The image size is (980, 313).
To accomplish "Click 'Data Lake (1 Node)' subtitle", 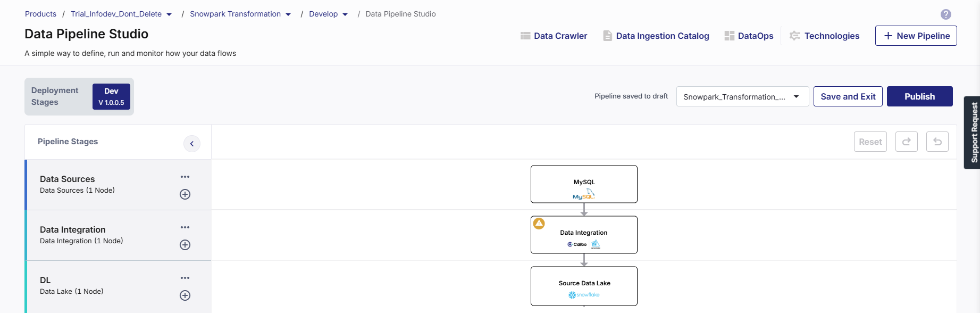I will (72, 292).
